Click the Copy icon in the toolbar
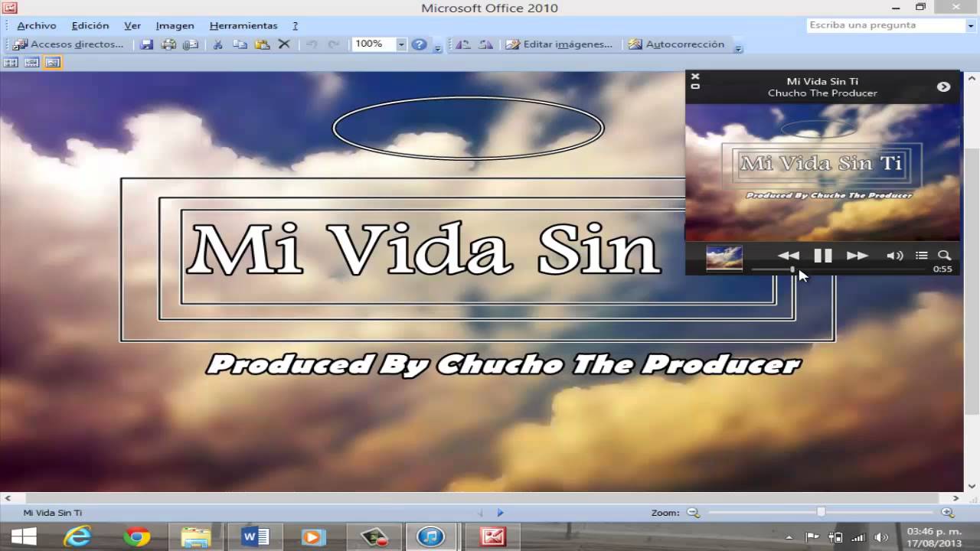Viewport: 980px width, 551px height. 240,44
